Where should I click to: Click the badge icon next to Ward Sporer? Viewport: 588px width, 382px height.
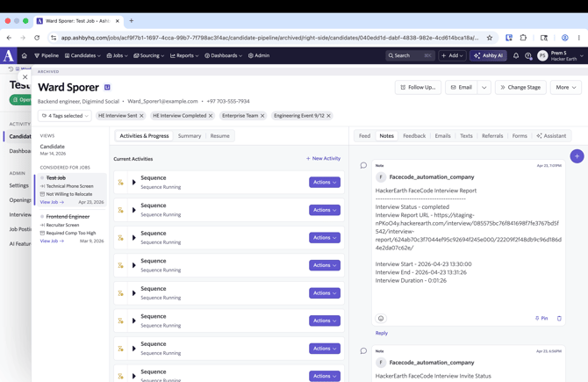(x=107, y=87)
